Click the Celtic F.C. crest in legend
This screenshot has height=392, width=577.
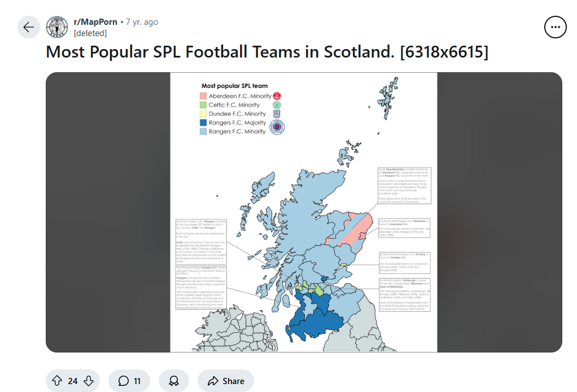[x=277, y=105]
